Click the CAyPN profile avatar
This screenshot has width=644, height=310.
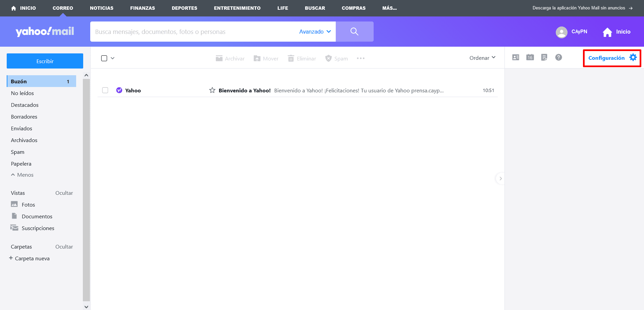[561, 32]
